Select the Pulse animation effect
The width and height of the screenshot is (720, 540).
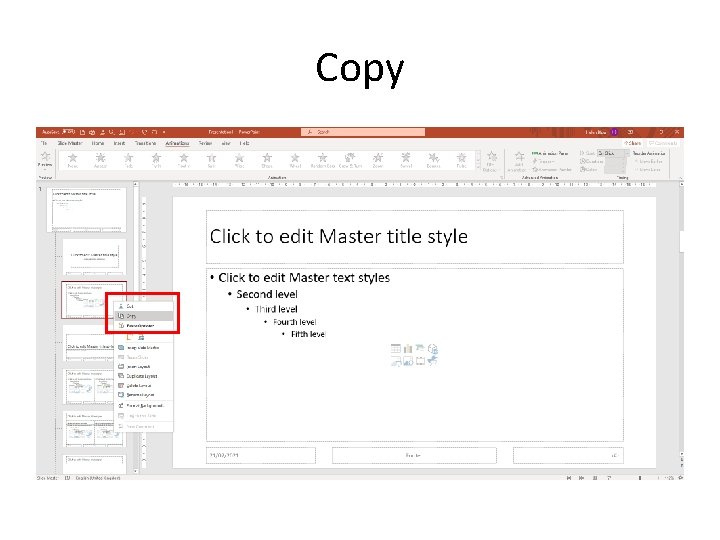461,160
